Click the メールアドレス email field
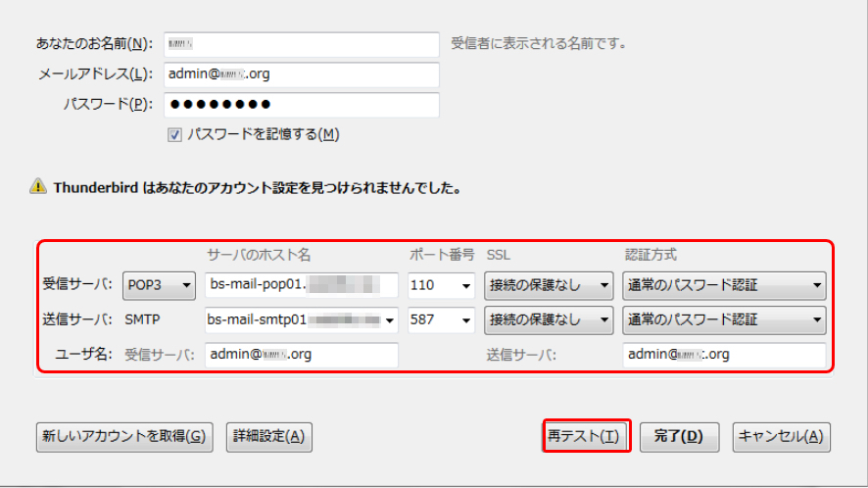Screen dimensions: 868x488 (301, 74)
